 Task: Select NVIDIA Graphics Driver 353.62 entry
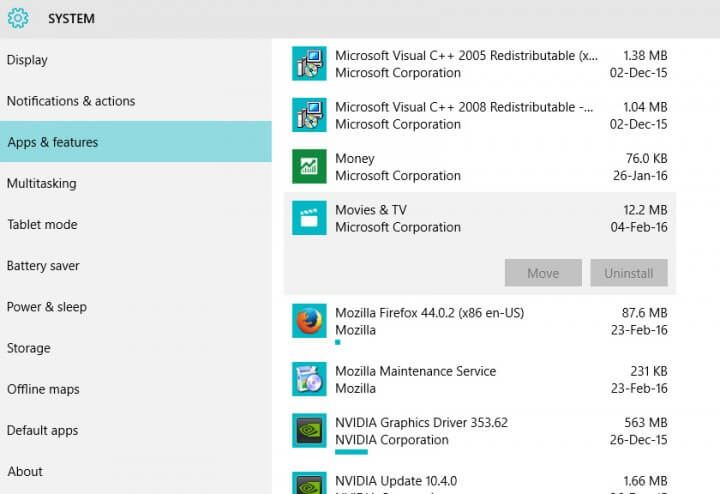pyautogui.click(x=480, y=434)
